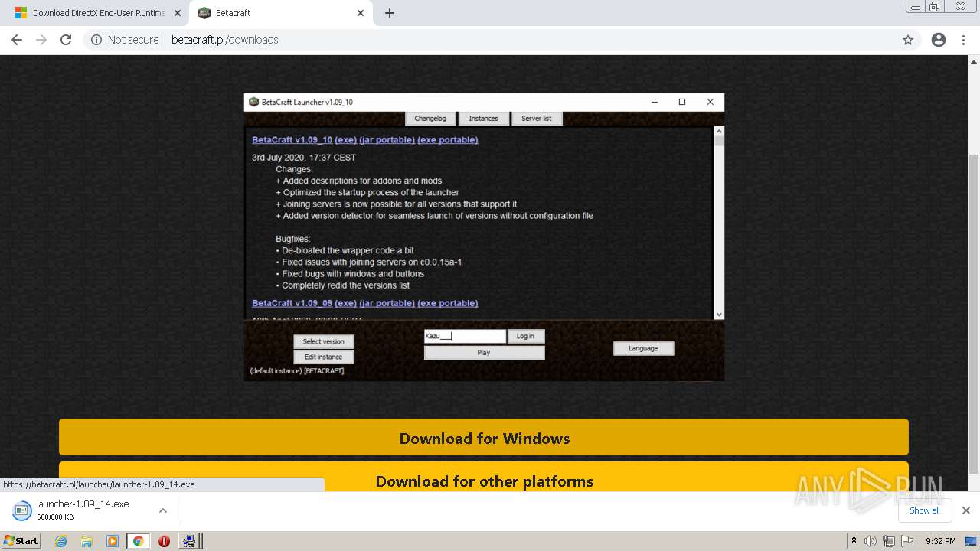
Task: Click Edit instance in launcher screenshot
Action: pos(324,357)
